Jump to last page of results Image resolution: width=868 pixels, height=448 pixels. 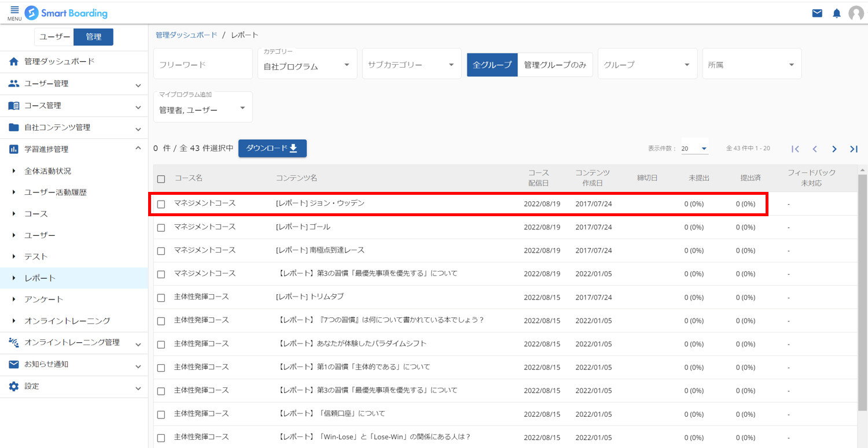854,149
